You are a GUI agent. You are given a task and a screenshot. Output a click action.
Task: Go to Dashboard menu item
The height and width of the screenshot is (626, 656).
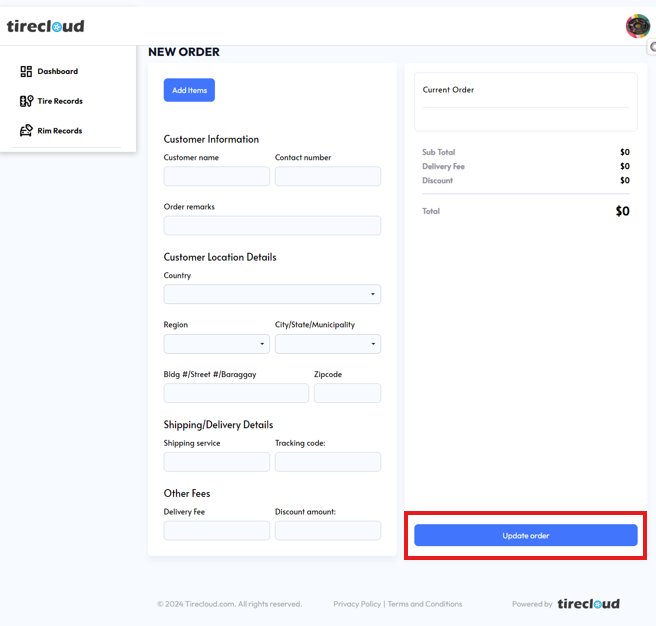pos(57,71)
